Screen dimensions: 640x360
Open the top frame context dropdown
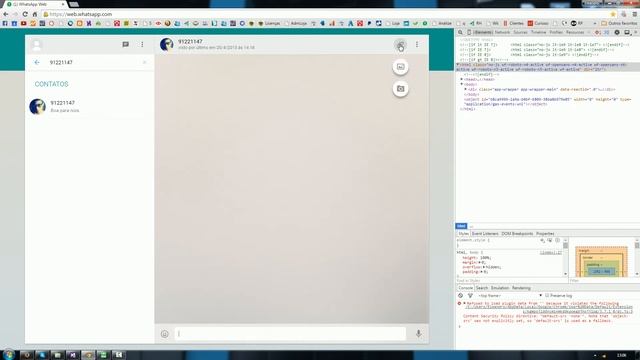point(510,296)
